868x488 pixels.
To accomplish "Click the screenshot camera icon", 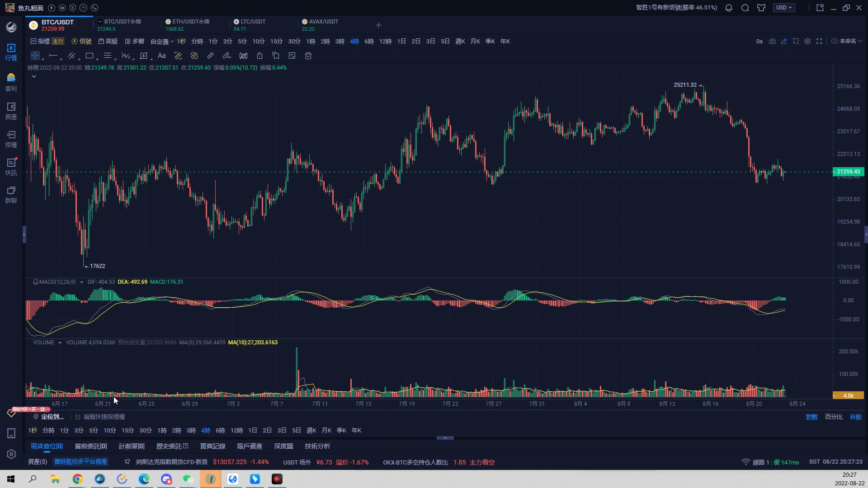I will click(x=772, y=41).
